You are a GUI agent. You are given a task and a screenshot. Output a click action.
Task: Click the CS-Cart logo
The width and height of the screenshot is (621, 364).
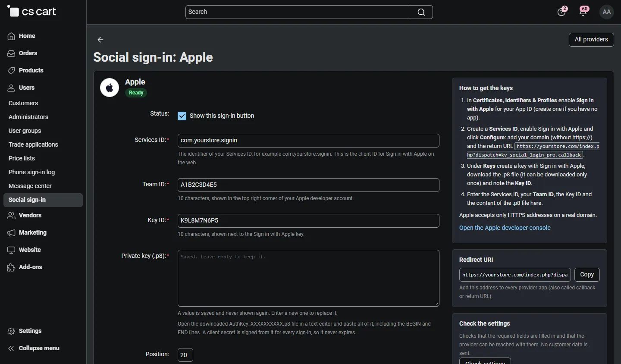click(31, 12)
